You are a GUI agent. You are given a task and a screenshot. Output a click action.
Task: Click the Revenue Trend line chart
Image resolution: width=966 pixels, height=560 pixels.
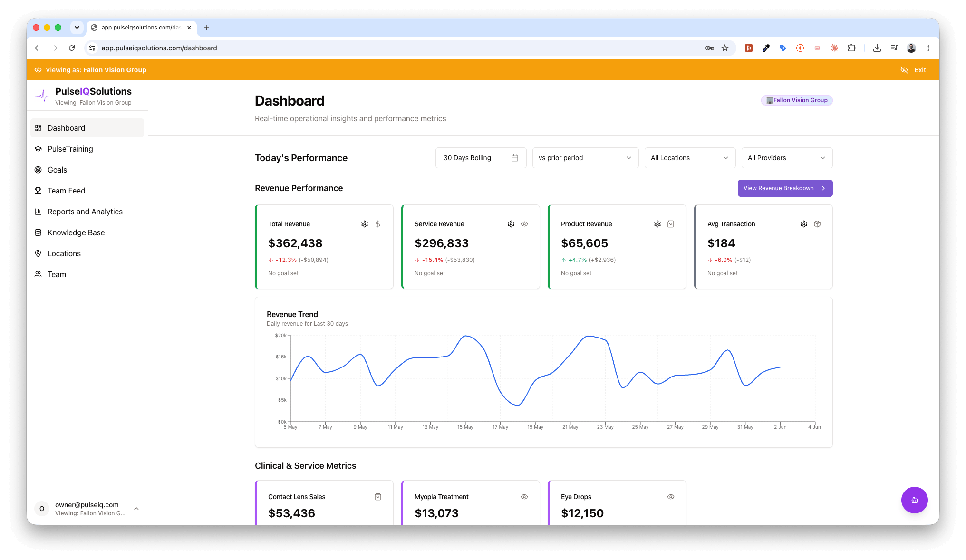(x=544, y=379)
